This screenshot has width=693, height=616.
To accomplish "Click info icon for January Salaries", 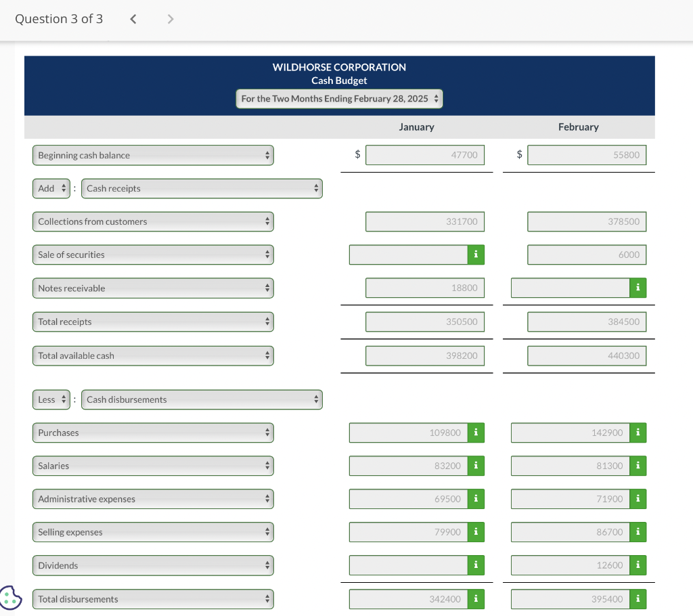I will 476,466.
